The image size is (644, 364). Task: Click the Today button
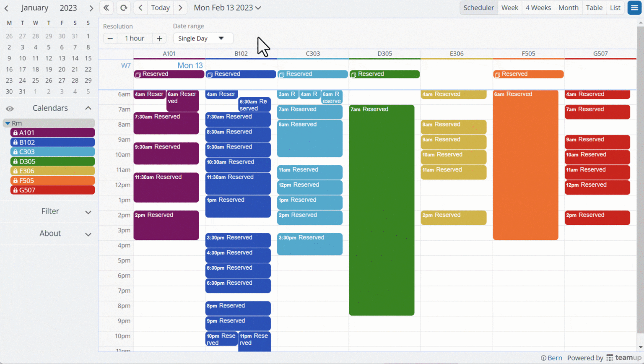click(160, 8)
